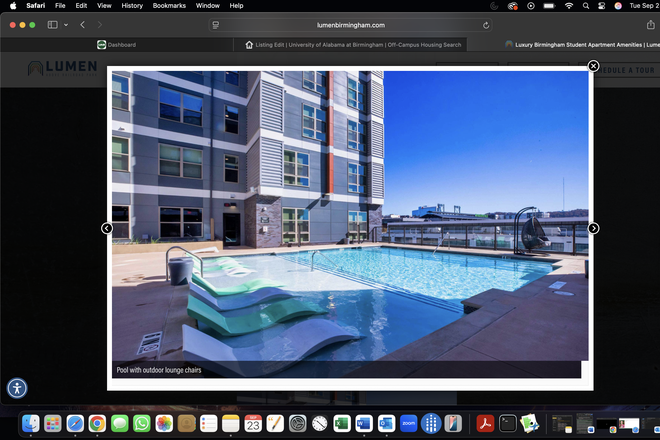
Task: Open Control Center
Action: click(601, 6)
